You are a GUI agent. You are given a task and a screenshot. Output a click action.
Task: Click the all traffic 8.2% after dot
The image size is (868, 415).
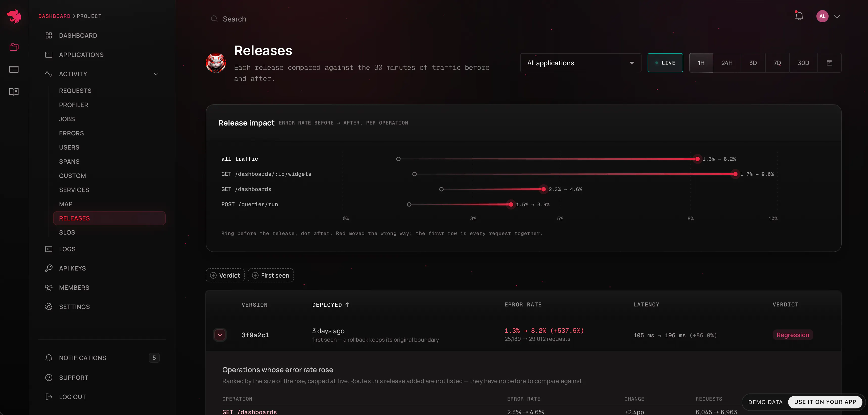tap(697, 159)
